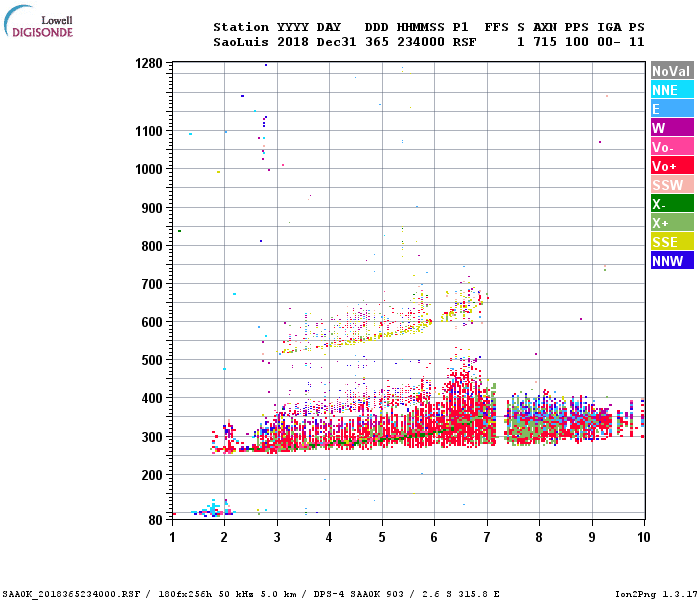
Task: Select the X- legend swatch
Action: click(672, 204)
